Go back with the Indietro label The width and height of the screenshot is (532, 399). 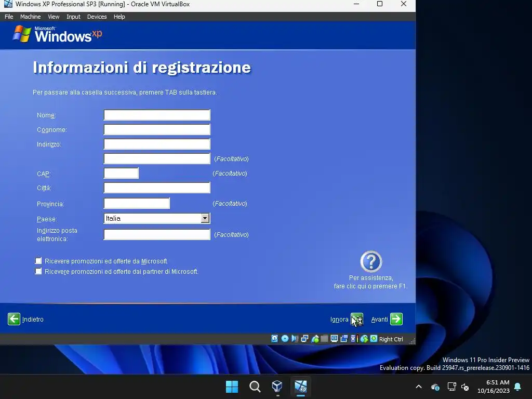coord(33,320)
